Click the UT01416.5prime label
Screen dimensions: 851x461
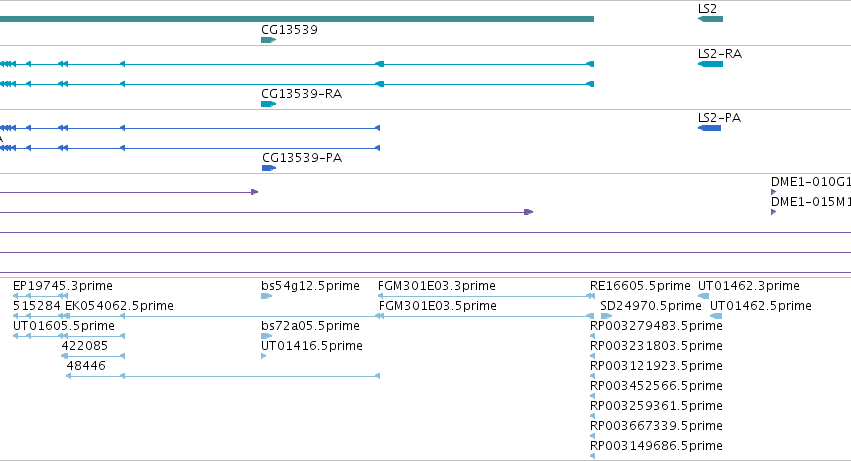pos(312,346)
